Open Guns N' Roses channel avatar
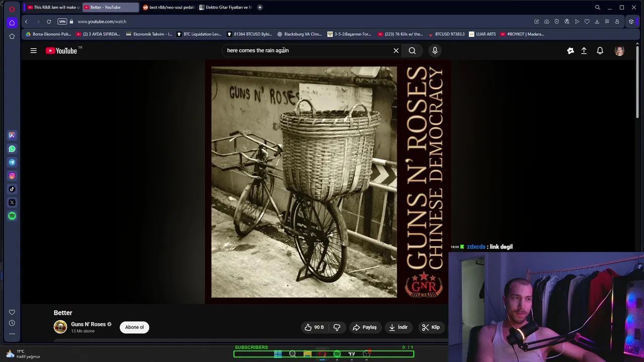644x362 pixels. 60,327
